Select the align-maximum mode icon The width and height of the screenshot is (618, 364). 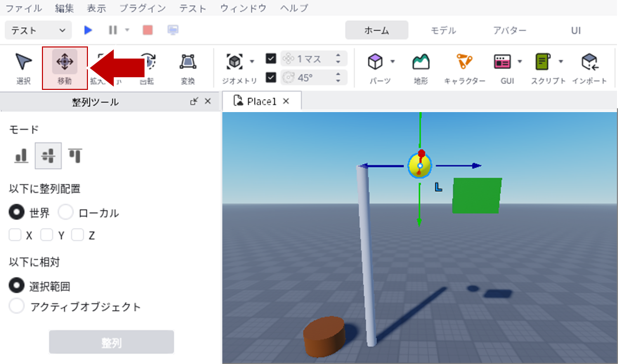75,155
